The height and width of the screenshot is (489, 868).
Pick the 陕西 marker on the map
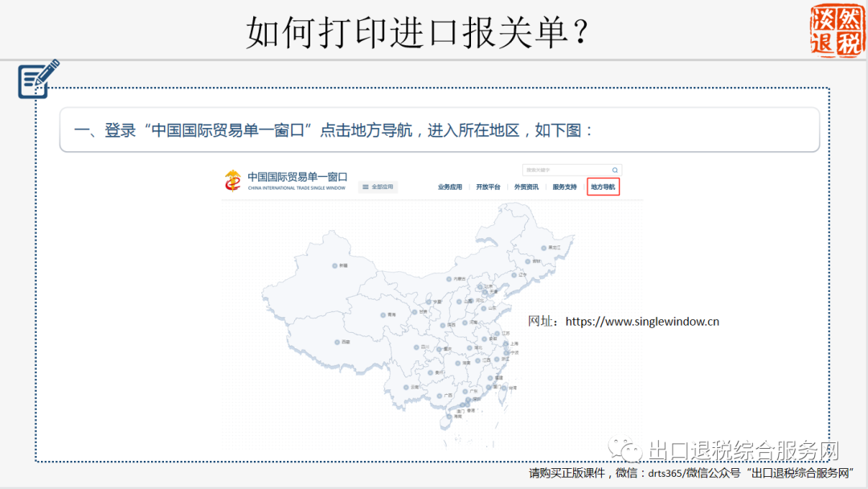pos(443,326)
